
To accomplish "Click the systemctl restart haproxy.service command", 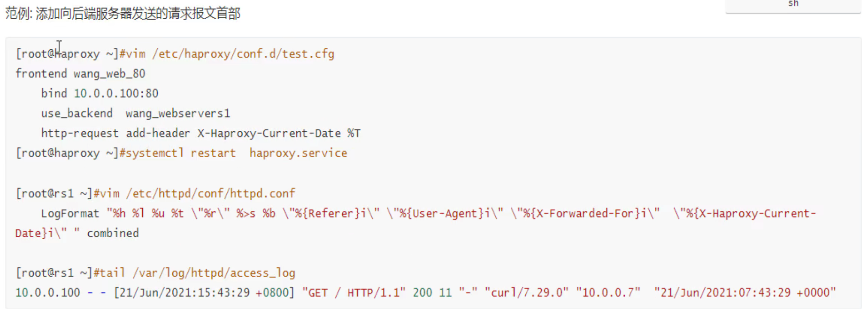I will pos(233,153).
